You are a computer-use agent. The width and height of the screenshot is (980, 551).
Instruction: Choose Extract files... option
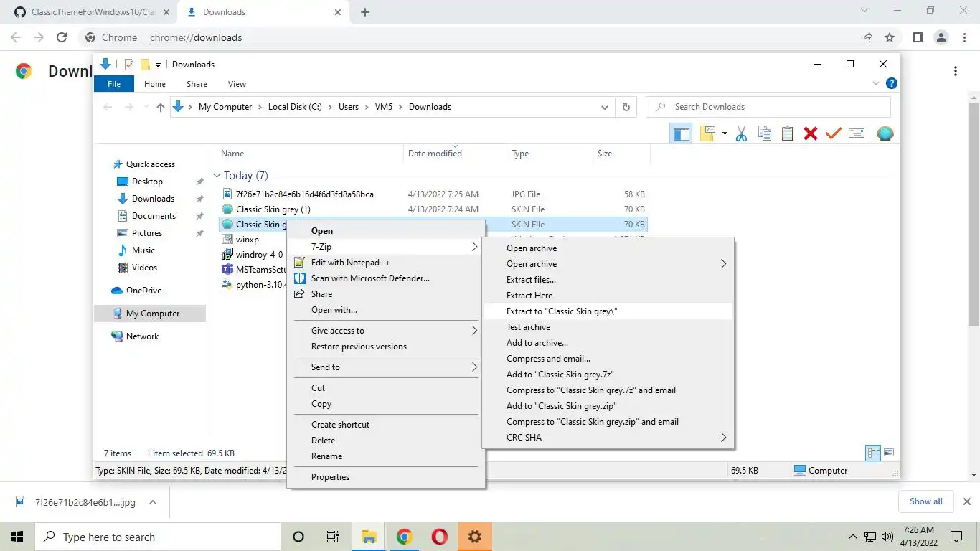(608, 280)
